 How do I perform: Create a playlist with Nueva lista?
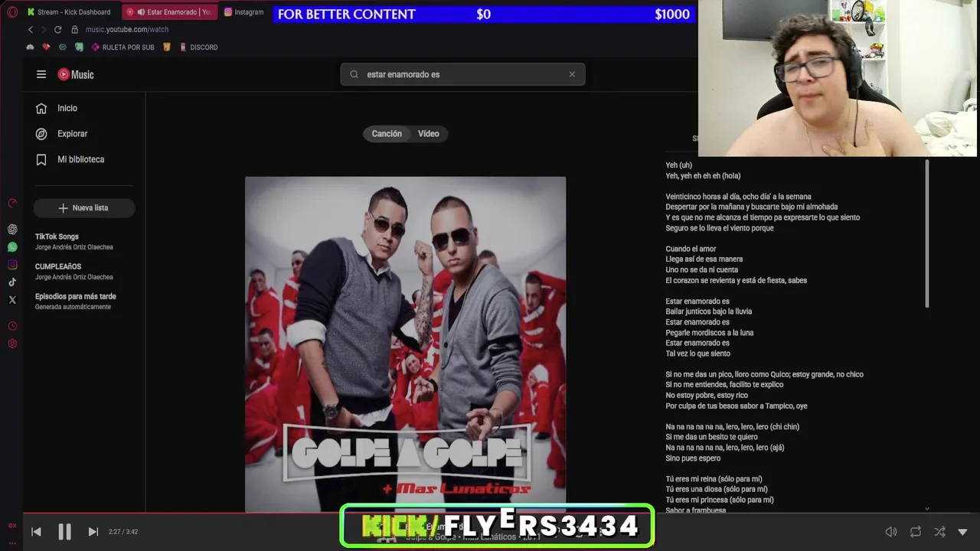tap(83, 208)
